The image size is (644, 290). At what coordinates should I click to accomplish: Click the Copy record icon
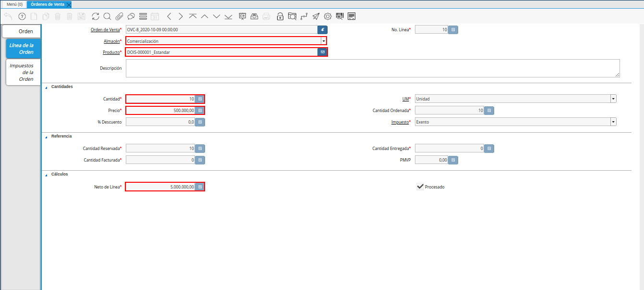pos(46,16)
